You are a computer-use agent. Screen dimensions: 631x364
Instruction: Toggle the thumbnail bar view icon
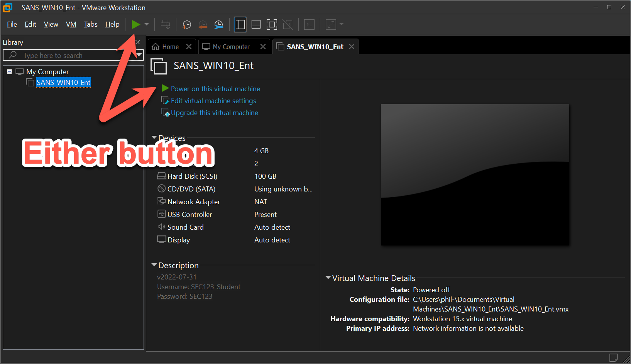pyautogui.click(x=256, y=25)
